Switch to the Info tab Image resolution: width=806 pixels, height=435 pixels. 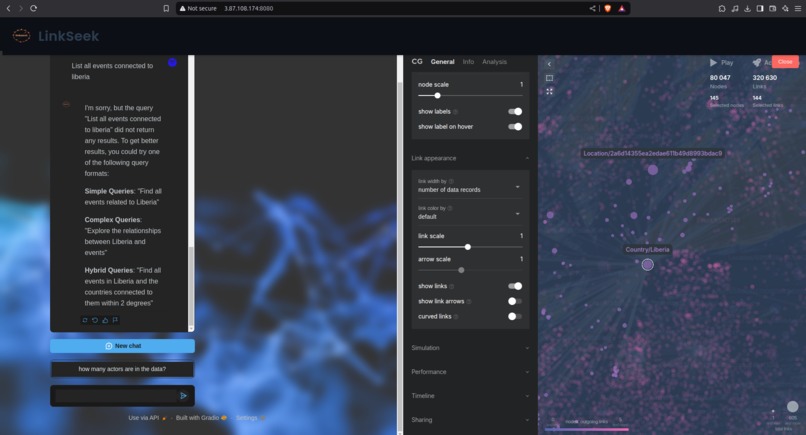(468, 62)
